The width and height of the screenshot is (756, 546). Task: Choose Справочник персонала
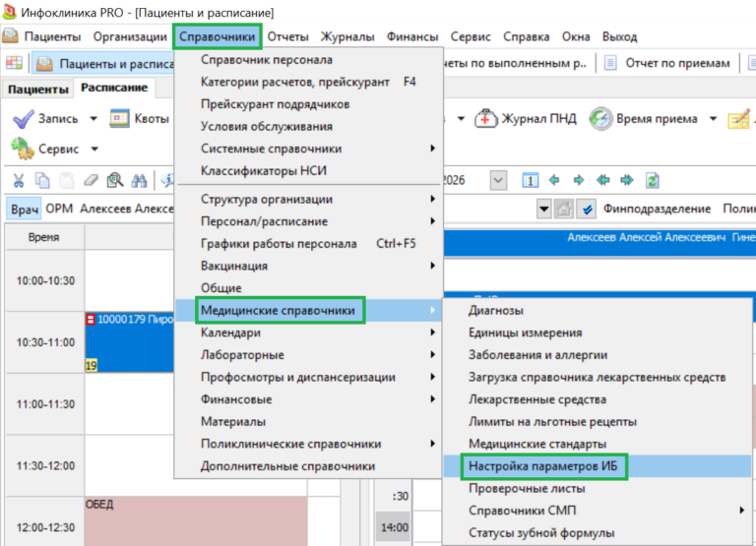pos(308,60)
